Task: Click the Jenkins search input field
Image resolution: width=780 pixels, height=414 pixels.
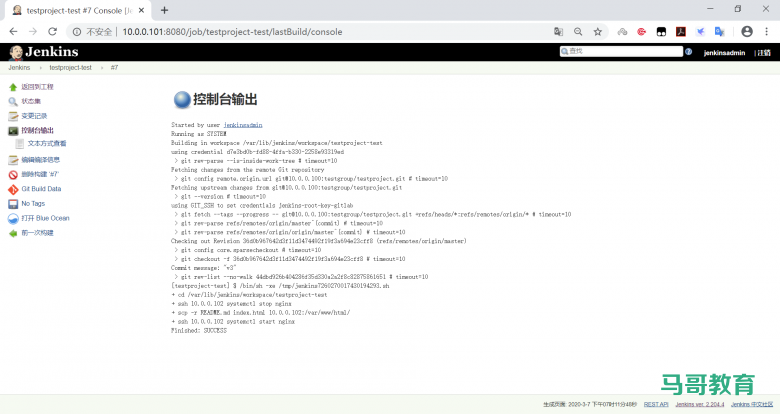Action: [x=621, y=51]
